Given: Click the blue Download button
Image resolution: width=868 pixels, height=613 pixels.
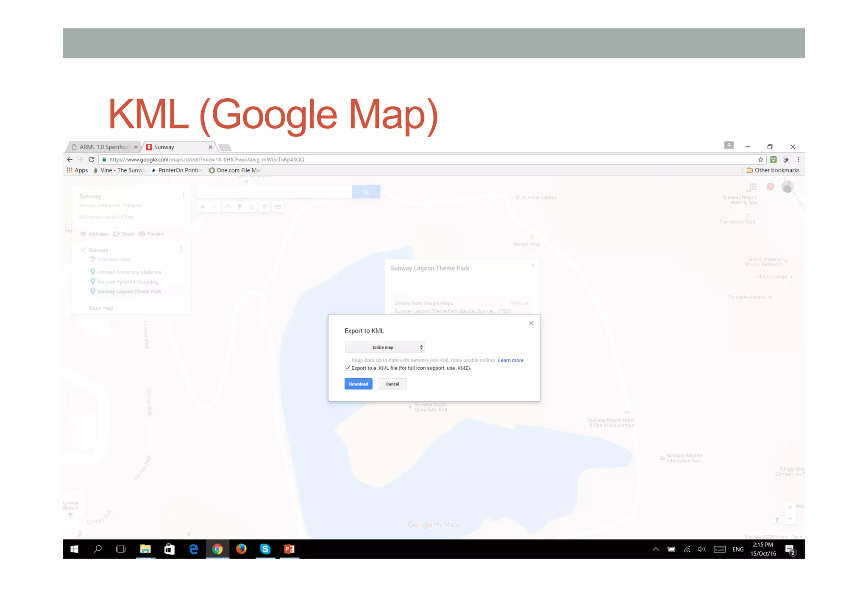Looking at the screenshot, I should [x=358, y=384].
